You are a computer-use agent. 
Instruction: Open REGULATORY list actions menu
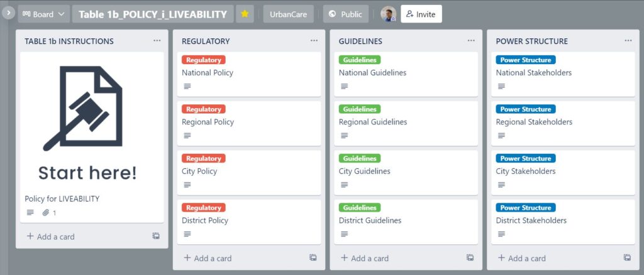(x=314, y=41)
